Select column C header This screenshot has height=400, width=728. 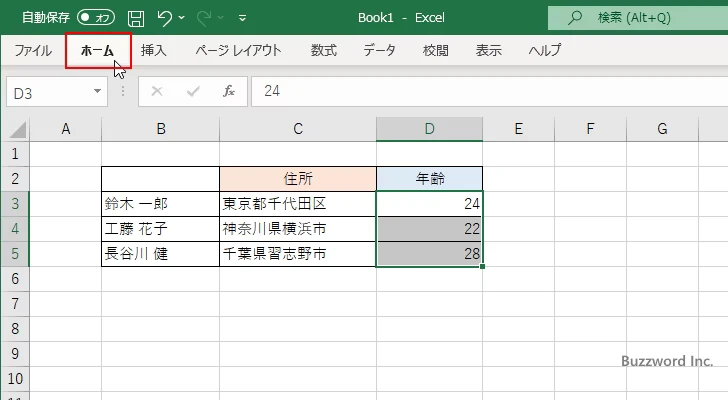298,129
